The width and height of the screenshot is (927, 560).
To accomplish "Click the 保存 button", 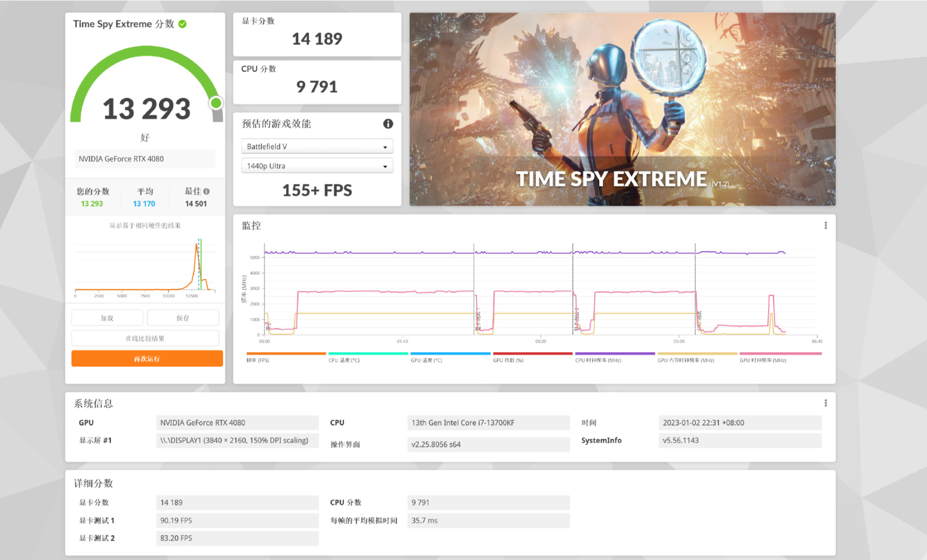I will [x=183, y=318].
